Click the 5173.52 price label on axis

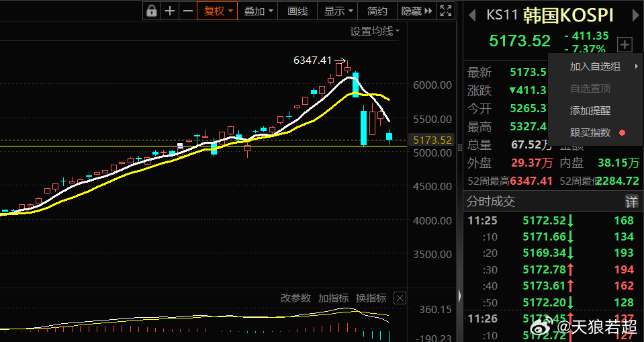[432, 140]
